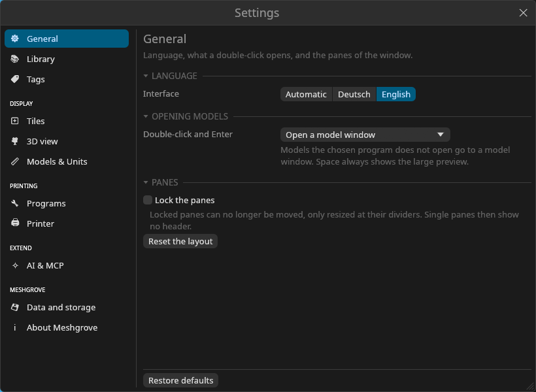This screenshot has height=392, width=536.
Task: Show the About Meshgrove page
Action: (x=67, y=327)
